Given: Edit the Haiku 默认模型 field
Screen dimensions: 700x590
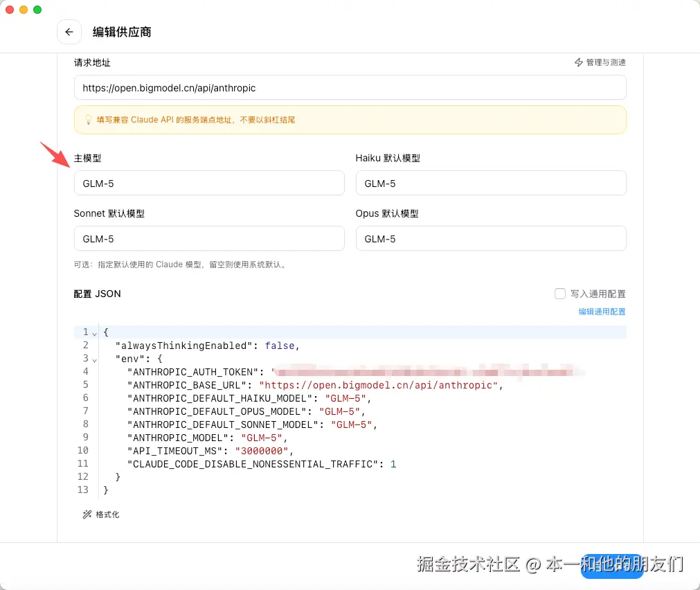Looking at the screenshot, I should point(491,183).
